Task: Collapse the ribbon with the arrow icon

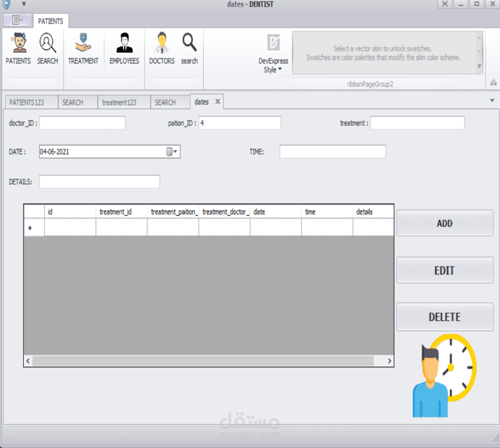Action: [x=493, y=83]
